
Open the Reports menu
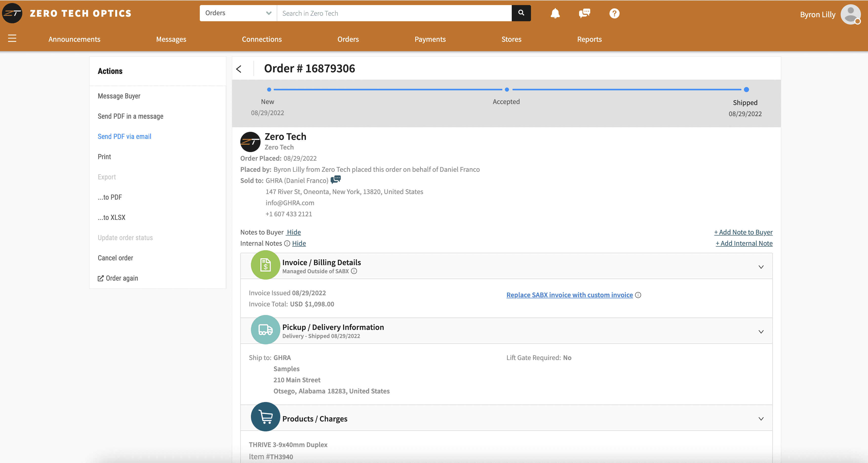click(589, 39)
